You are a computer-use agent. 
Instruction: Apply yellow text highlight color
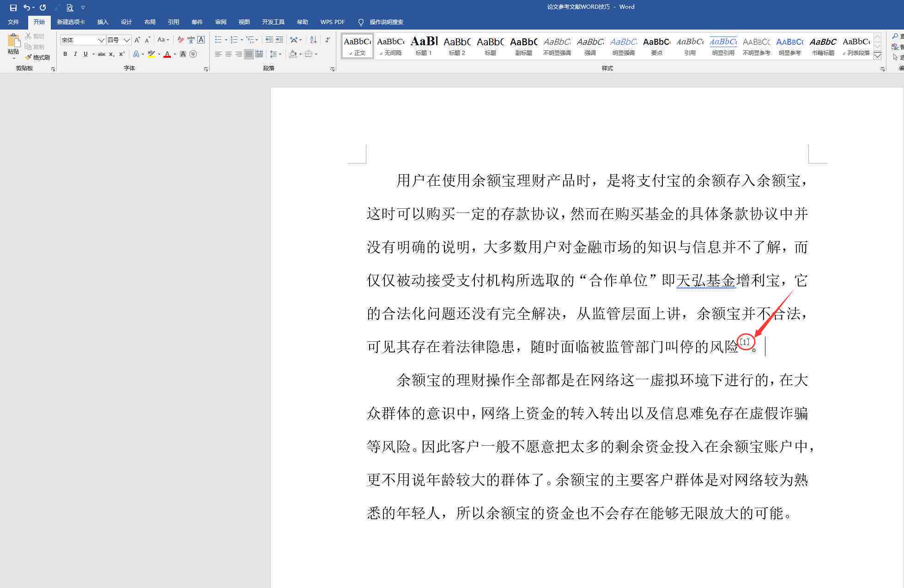click(151, 54)
